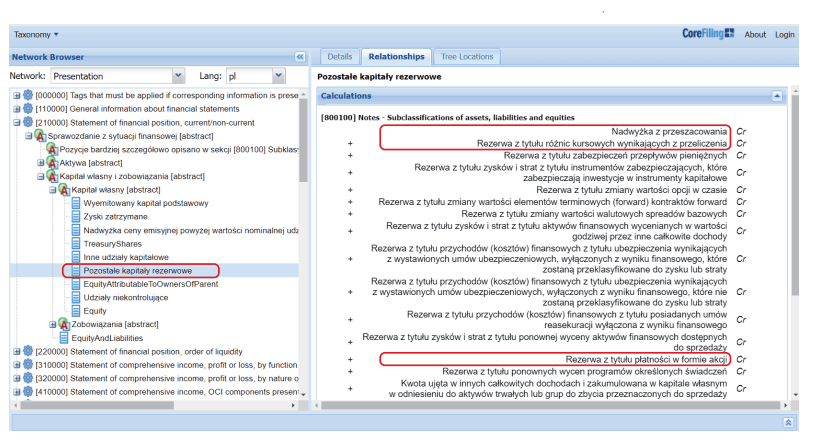Click the Login link
The width and height of the screenshot is (814, 445).
pyautogui.click(x=784, y=34)
